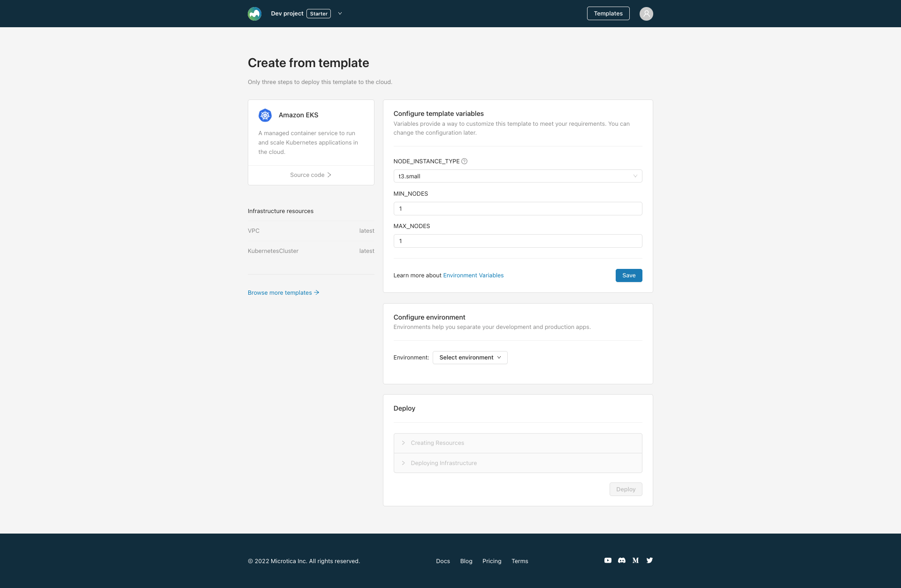The width and height of the screenshot is (901, 588).
Task: Click the arrow next to Browse more templates
Action: click(317, 292)
